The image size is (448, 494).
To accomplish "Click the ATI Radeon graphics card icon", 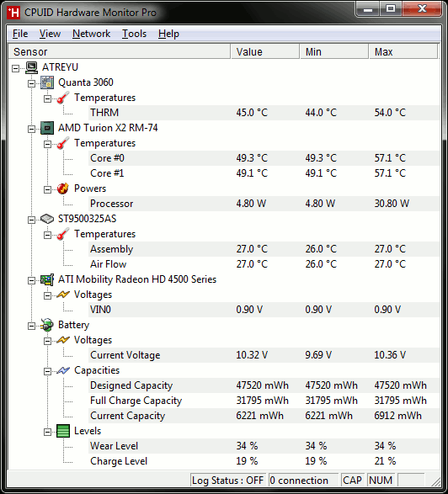I will coord(47,279).
